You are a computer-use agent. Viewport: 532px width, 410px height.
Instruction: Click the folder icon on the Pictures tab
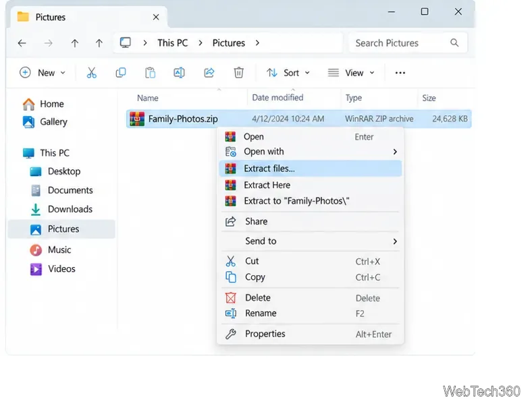point(23,17)
